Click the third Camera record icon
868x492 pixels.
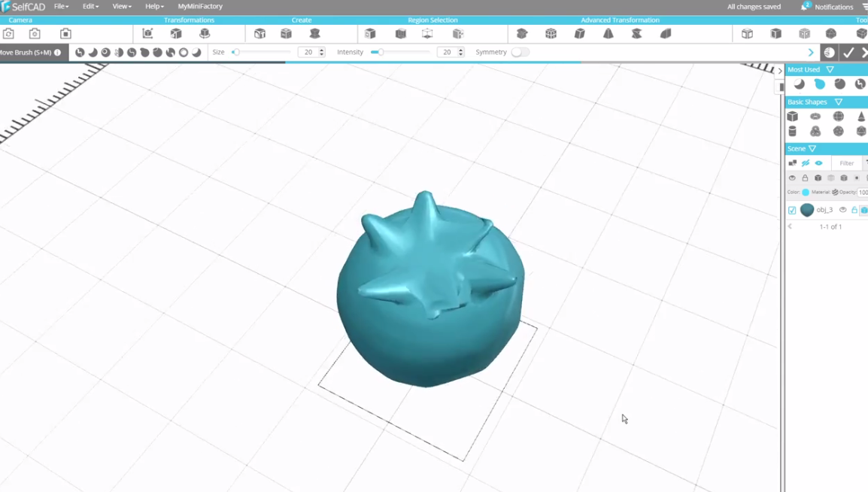tap(65, 34)
